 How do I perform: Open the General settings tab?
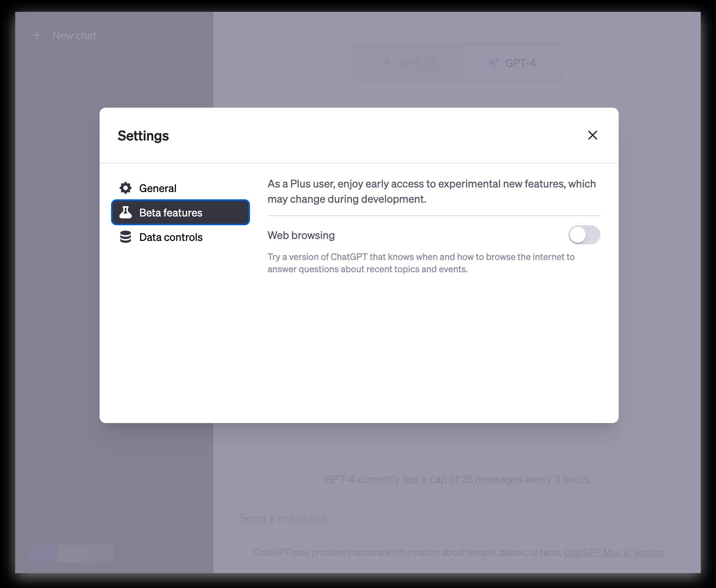pos(180,188)
